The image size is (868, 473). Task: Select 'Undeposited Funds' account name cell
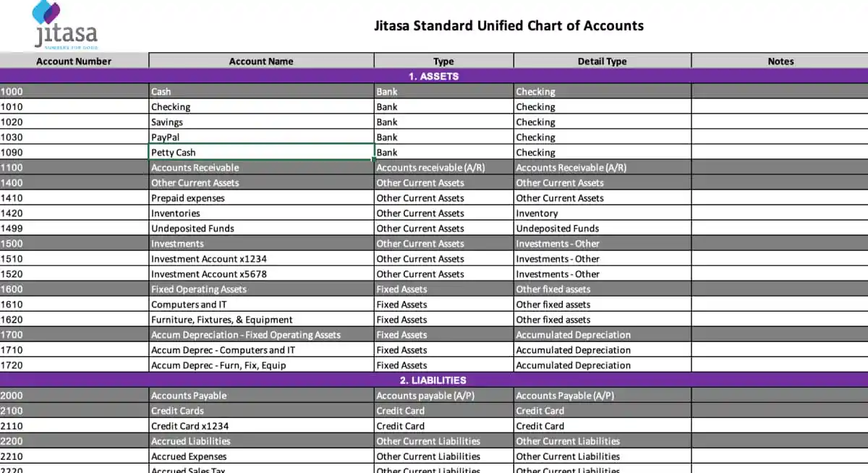pyautogui.click(x=261, y=229)
